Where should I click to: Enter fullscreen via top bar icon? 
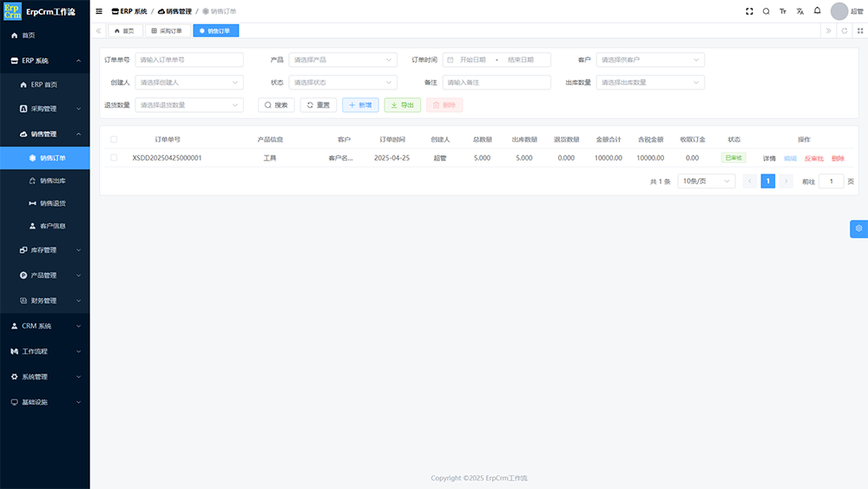749,11
